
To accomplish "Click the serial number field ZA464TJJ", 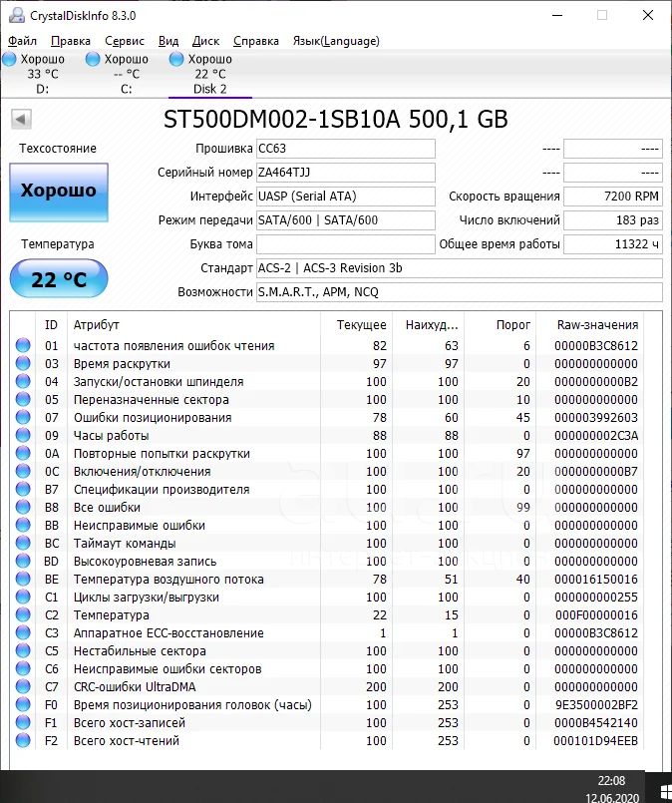I will (x=345, y=173).
